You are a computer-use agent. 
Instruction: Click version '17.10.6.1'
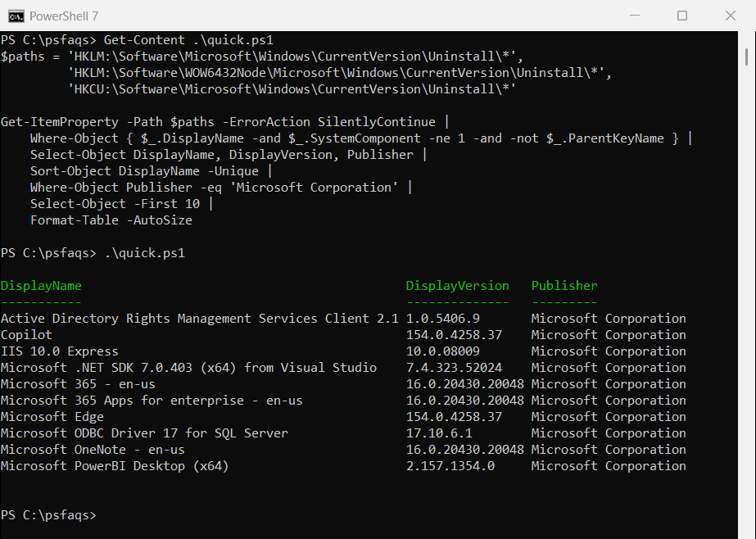439,433
